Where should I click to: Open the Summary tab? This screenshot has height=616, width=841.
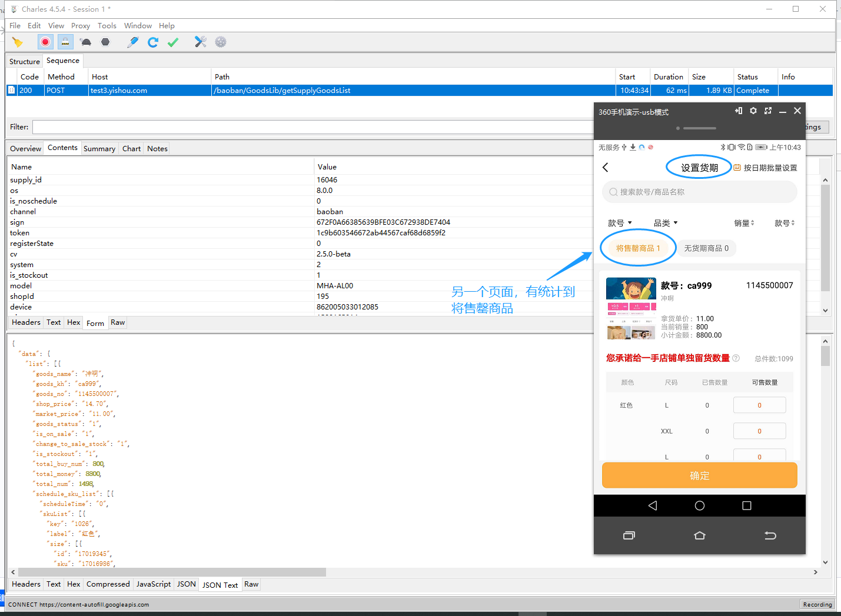click(x=99, y=149)
